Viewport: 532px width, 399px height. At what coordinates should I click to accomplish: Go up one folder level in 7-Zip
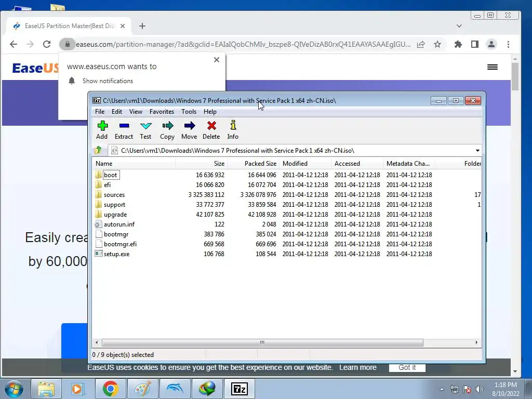tap(98, 150)
